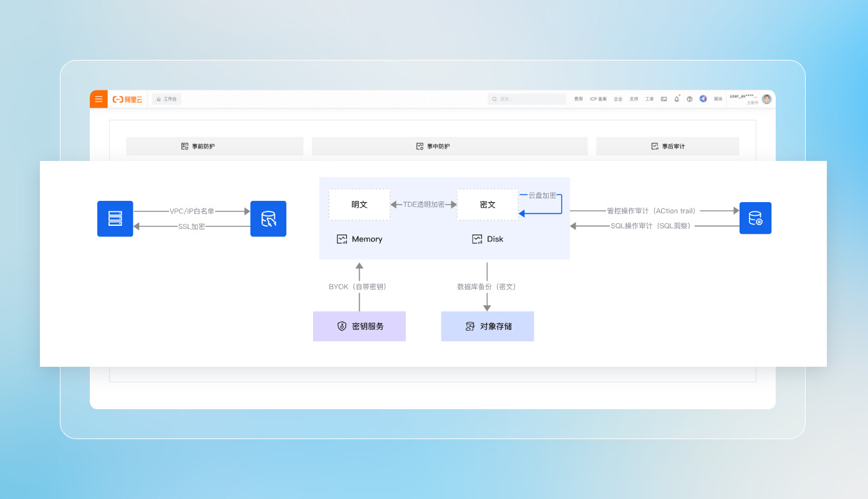Click the BYOK（自带密钥） label
The image size is (868, 499).
[359, 287]
